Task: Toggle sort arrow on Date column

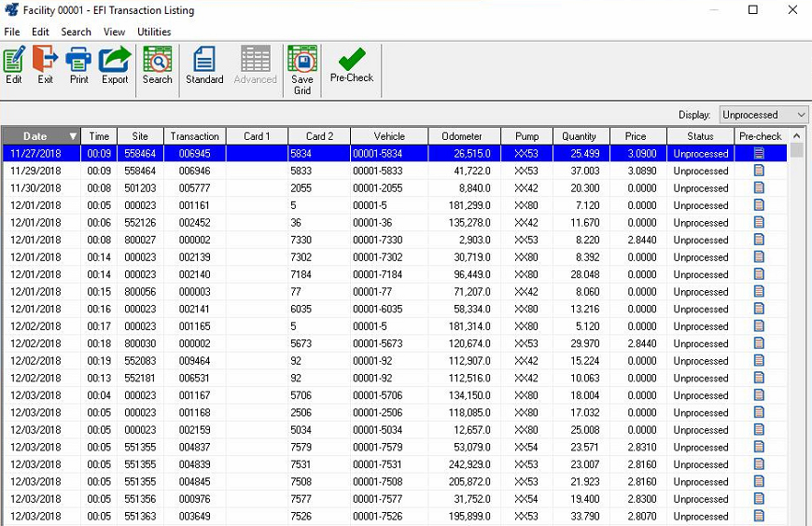Action: [73, 136]
